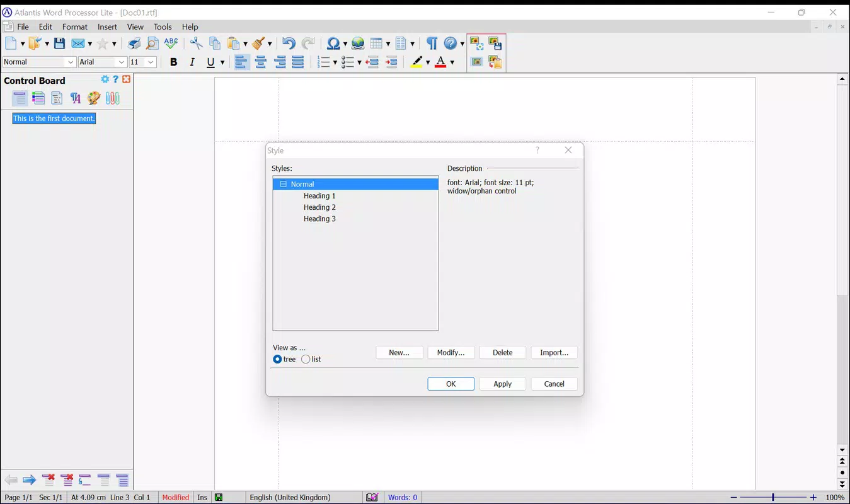Apply yellow highlight colour marker
Screen dimensions: 850x504
[416, 62]
